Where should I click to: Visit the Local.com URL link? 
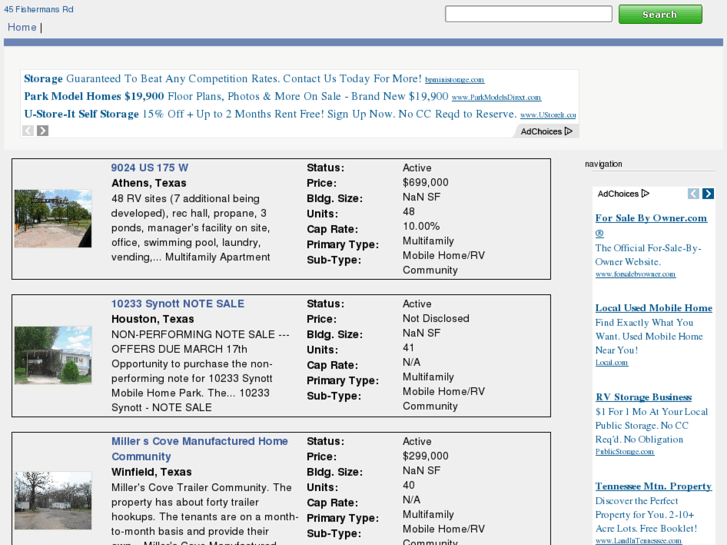click(x=612, y=363)
